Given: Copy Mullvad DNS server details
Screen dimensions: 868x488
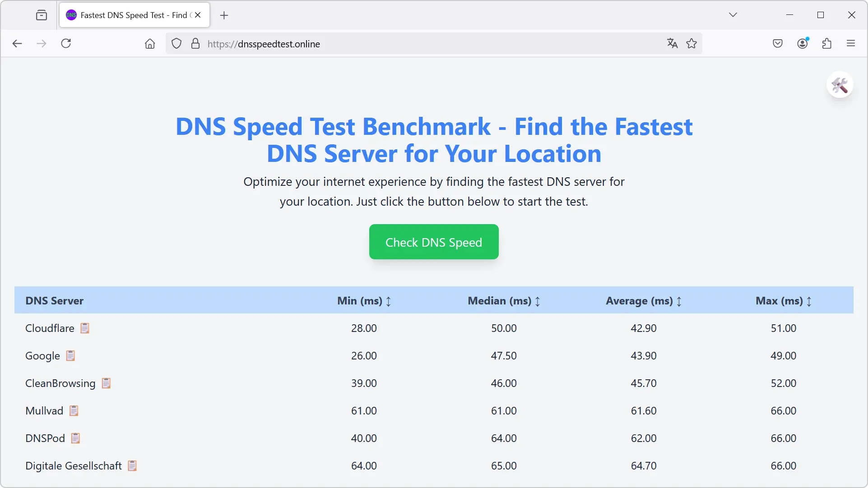Looking at the screenshot, I should 73,410.
